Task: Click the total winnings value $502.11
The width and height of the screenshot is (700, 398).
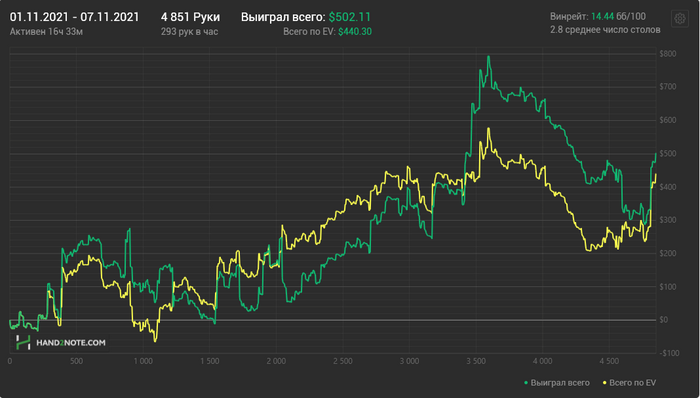Action: pyautogui.click(x=350, y=17)
